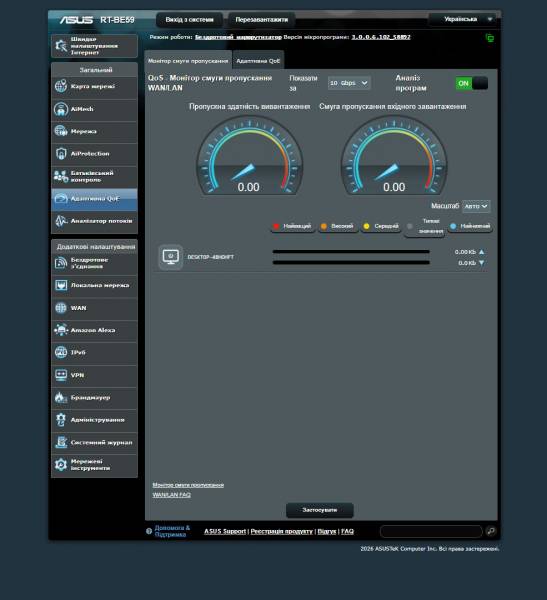The image size is (547, 600).
Task: Open the operation mode wireless router link
Action: (x=238, y=37)
